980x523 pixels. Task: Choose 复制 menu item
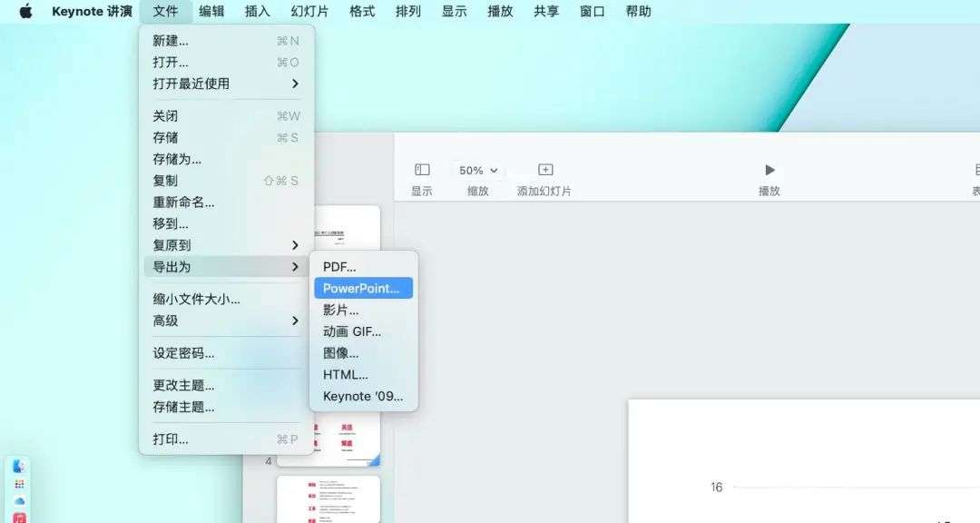pos(226,180)
